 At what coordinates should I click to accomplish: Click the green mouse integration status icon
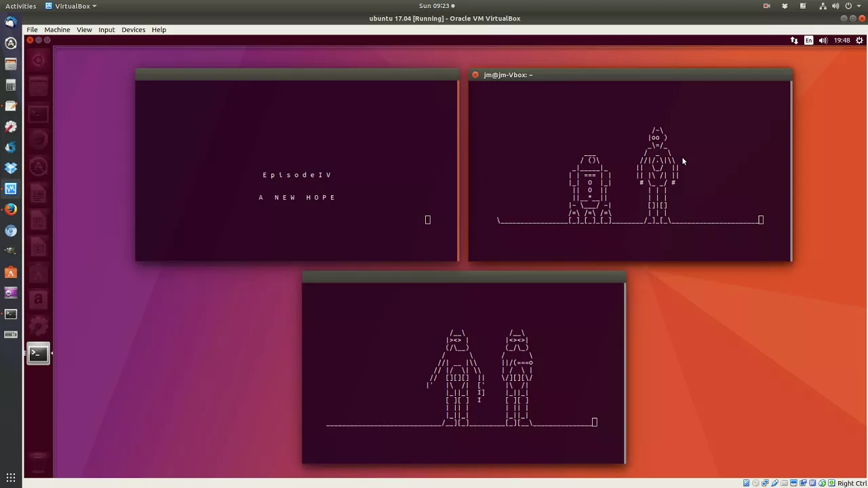point(822,483)
